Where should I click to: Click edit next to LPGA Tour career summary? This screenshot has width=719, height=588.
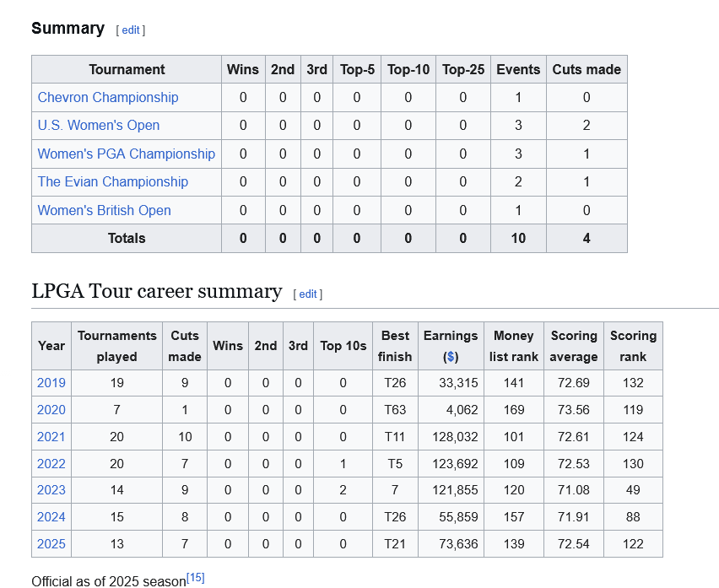[x=308, y=294]
